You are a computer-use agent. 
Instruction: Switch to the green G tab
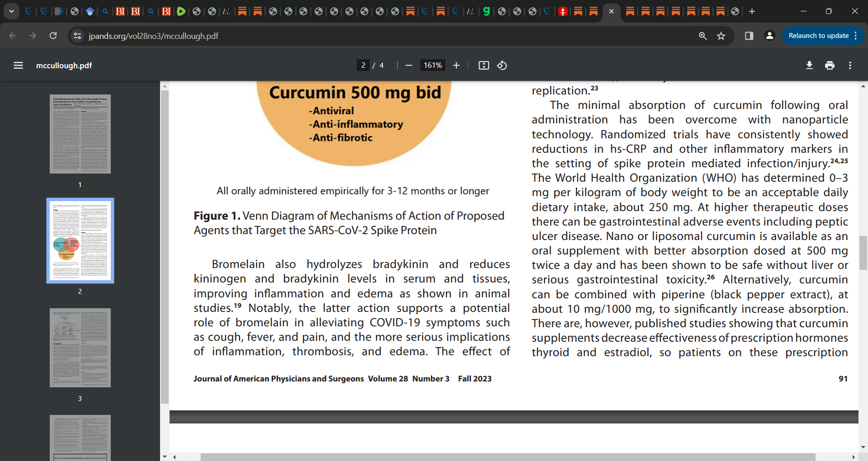point(486,11)
